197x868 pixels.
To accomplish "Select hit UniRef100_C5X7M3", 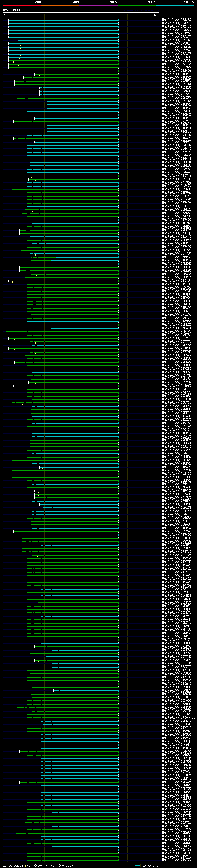I will (x=177, y=375).
